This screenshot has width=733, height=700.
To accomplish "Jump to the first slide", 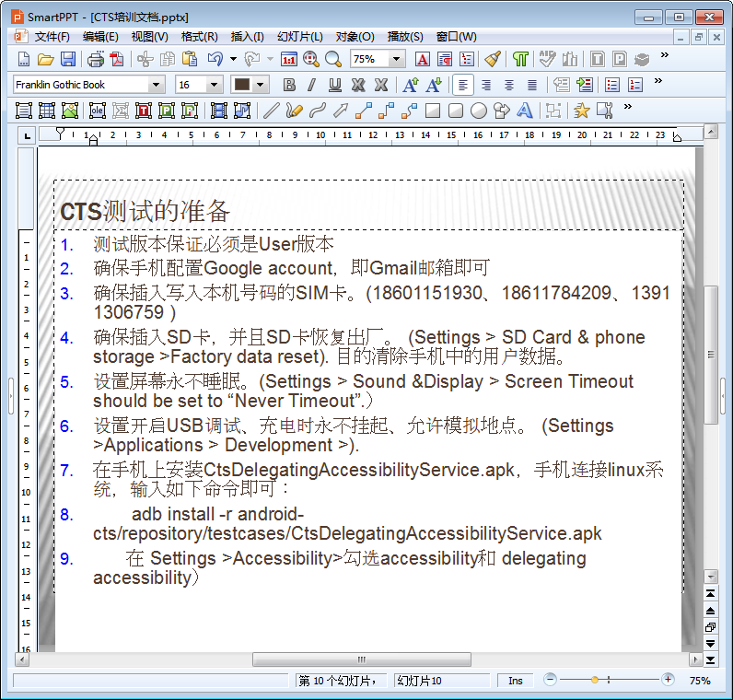I will (x=711, y=594).
